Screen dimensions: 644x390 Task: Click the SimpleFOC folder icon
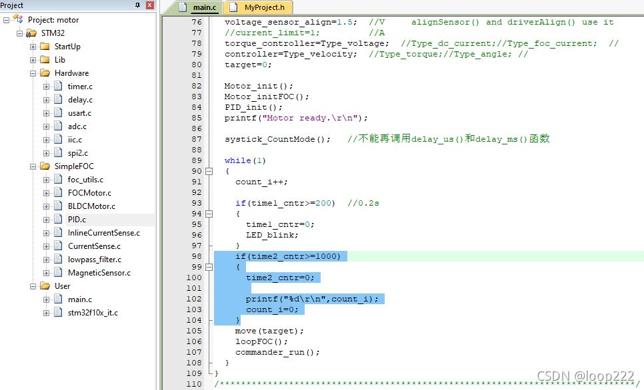pyautogui.click(x=45, y=166)
